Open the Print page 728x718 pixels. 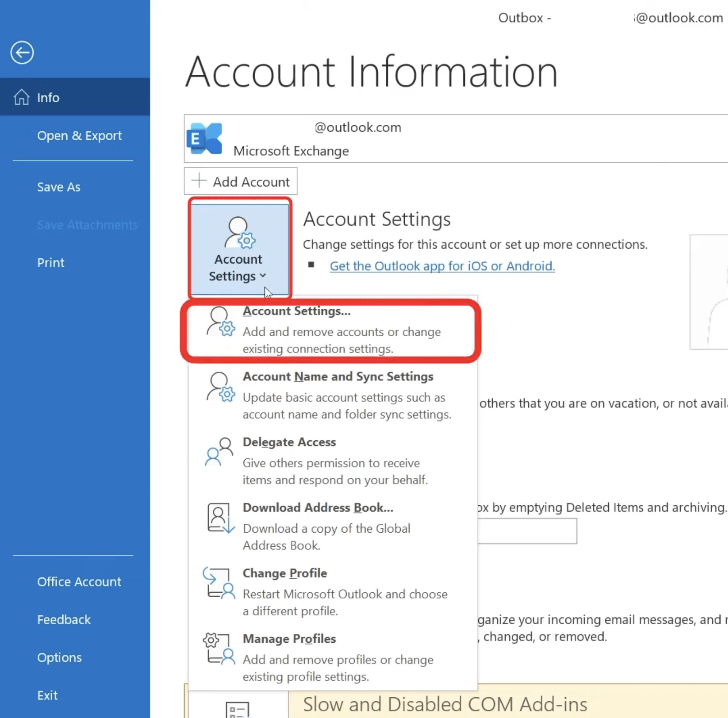pos(50,262)
